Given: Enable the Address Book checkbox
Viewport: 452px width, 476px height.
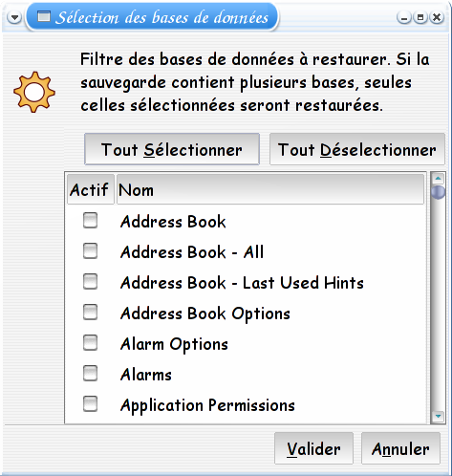Looking at the screenshot, I should pos(90,221).
